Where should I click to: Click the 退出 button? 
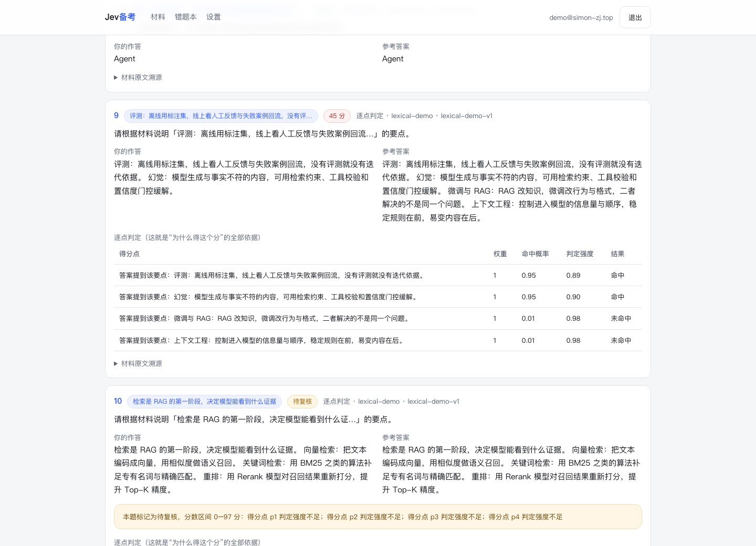(635, 17)
